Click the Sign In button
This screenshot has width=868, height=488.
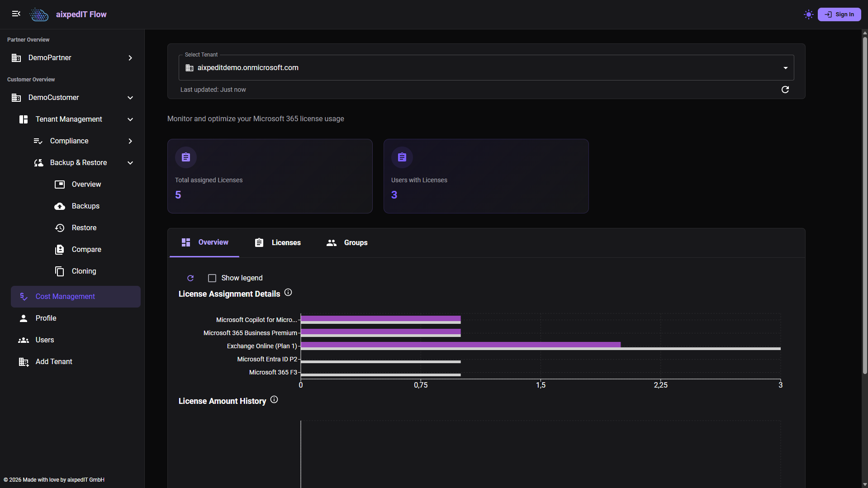pos(839,14)
